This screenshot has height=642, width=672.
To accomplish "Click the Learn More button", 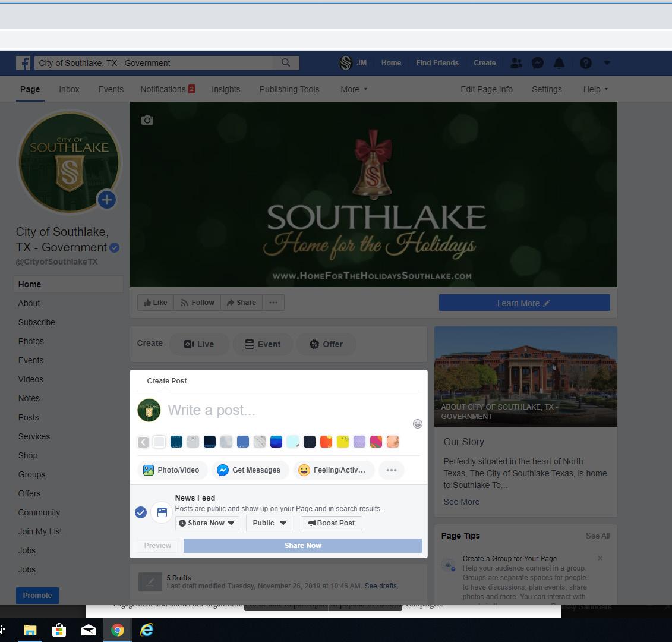I will coord(524,303).
